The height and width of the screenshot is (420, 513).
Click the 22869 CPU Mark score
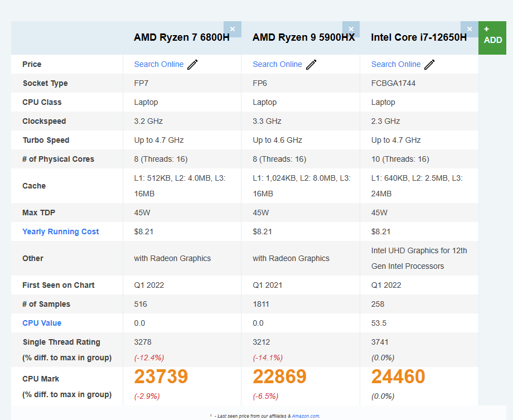279,376
